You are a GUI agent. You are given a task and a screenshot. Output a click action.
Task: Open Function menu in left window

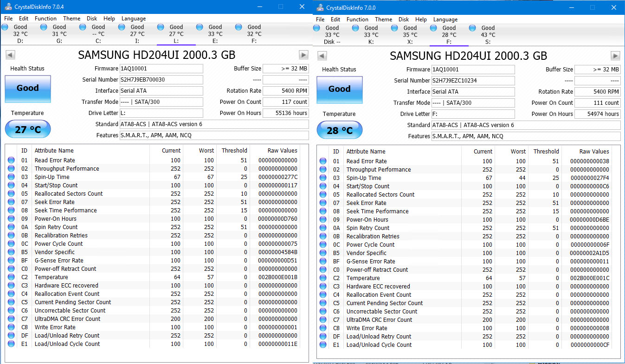click(45, 19)
